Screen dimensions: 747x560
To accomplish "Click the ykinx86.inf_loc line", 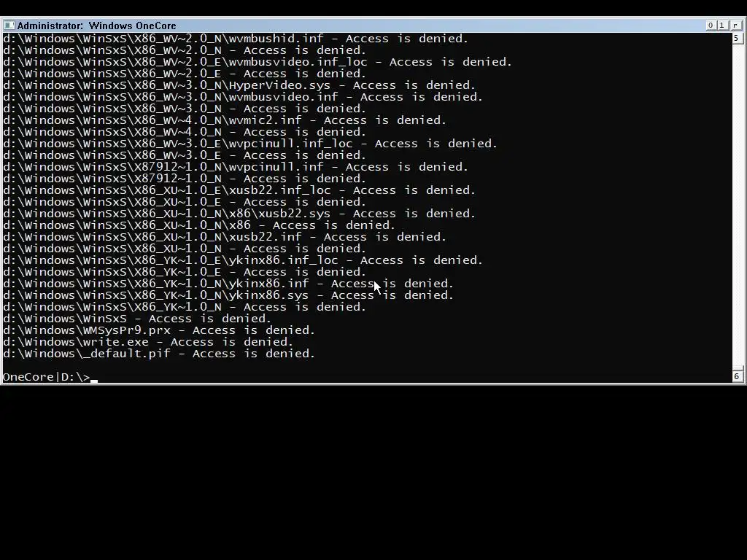I will click(x=243, y=260).
